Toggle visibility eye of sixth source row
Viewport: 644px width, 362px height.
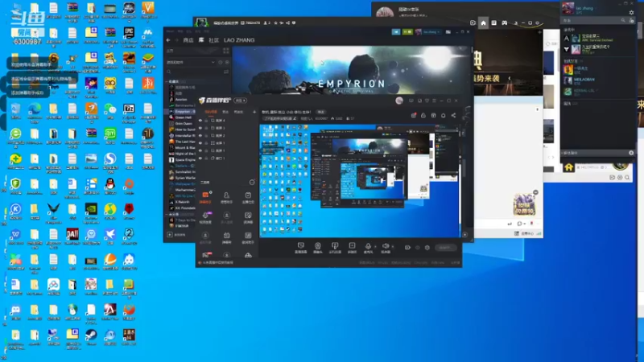pos(200,158)
